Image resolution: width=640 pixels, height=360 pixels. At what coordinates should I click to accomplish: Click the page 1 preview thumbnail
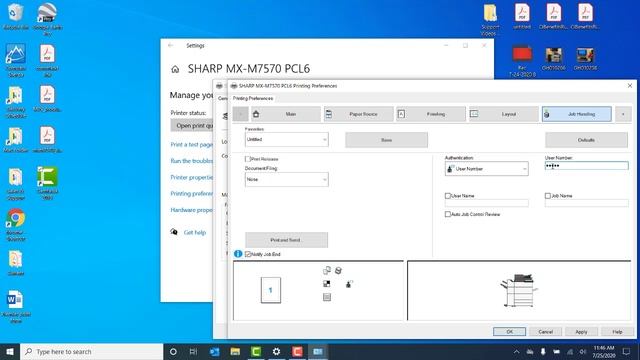pos(271,290)
